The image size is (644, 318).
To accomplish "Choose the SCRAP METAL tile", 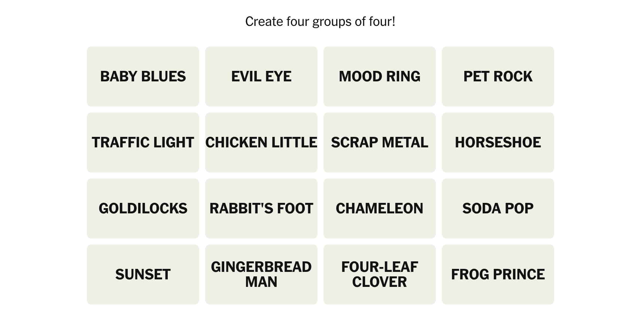I will [x=380, y=142].
